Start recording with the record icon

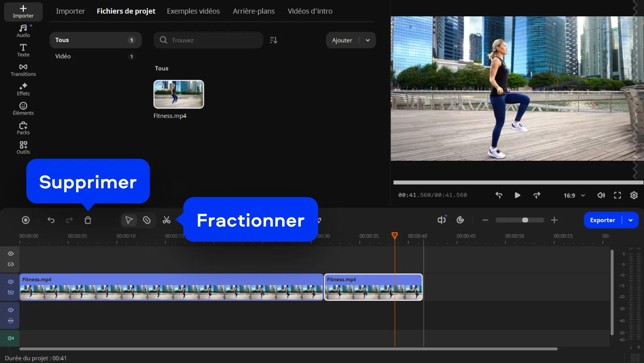point(26,220)
